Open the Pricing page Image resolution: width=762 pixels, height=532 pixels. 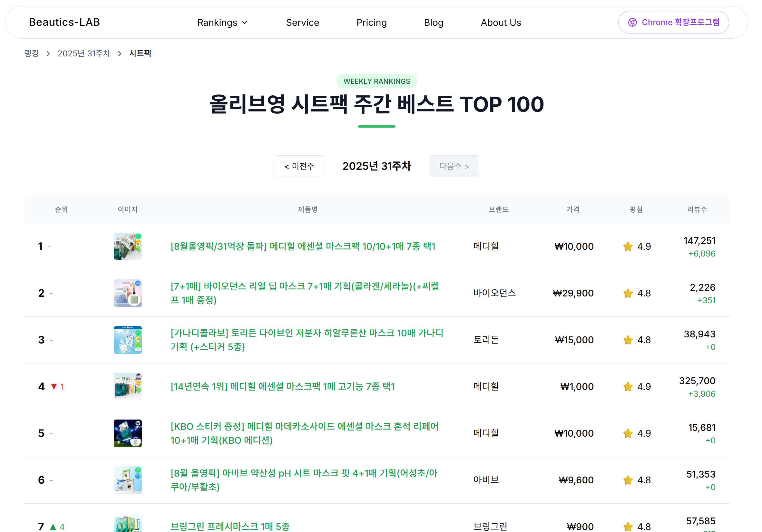coord(371,23)
